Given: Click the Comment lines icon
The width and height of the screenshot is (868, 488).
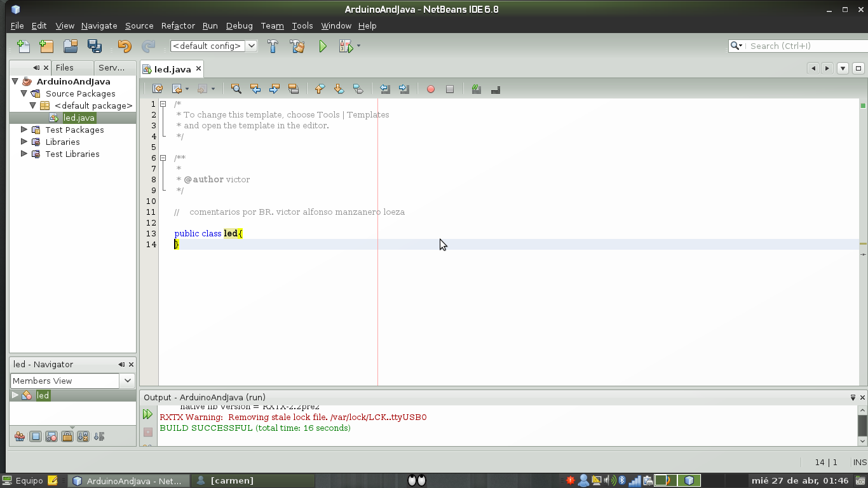Looking at the screenshot, I should coord(476,89).
